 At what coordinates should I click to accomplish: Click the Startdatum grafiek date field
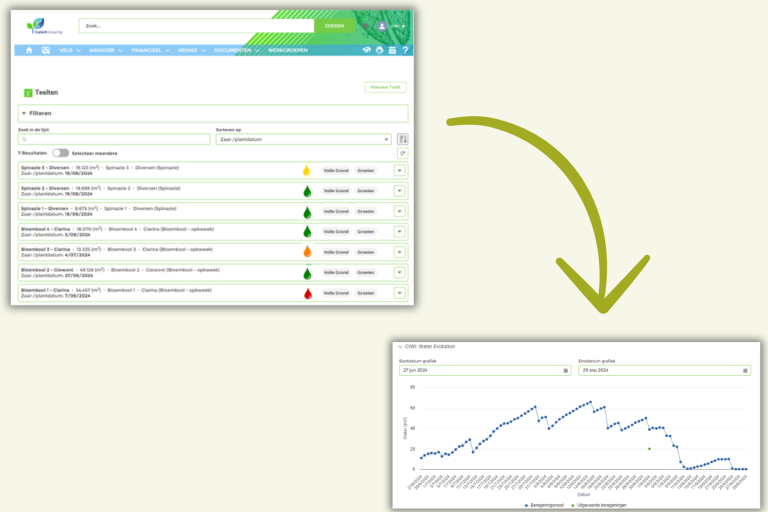(x=485, y=370)
